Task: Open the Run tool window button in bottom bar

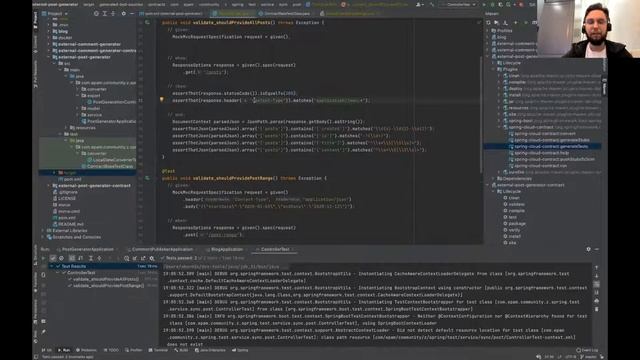Action: [64, 350]
